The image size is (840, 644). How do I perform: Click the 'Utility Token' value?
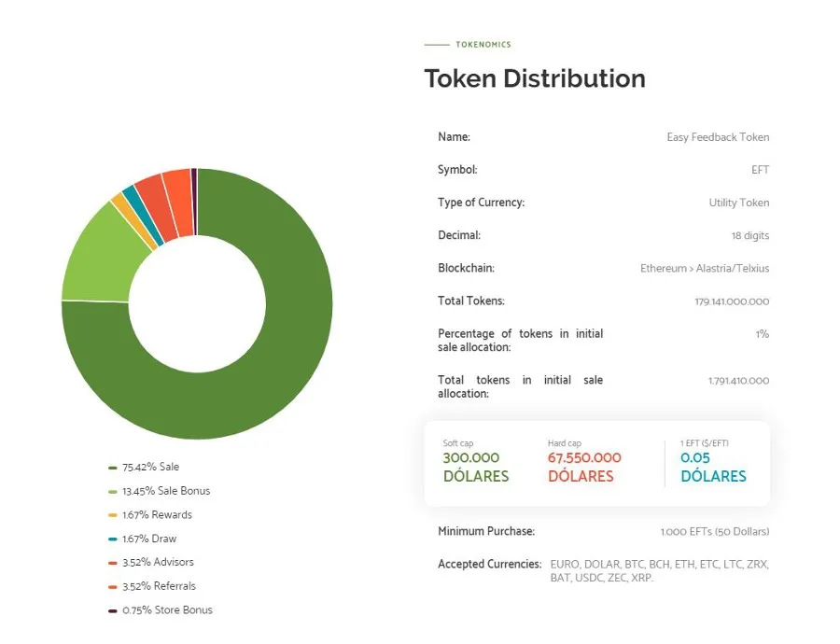(739, 203)
